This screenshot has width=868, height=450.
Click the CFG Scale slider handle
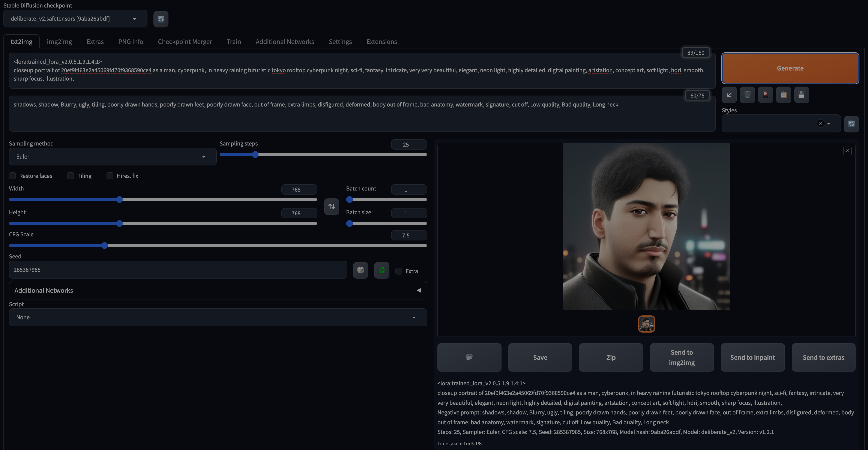tap(105, 246)
